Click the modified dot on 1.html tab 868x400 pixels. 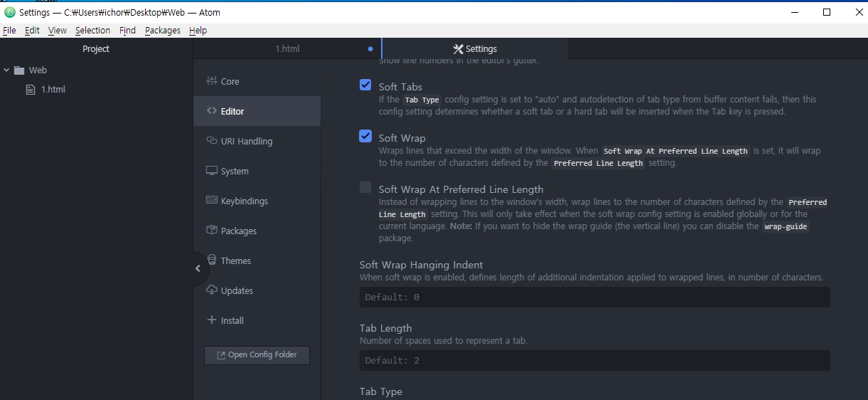pos(370,49)
